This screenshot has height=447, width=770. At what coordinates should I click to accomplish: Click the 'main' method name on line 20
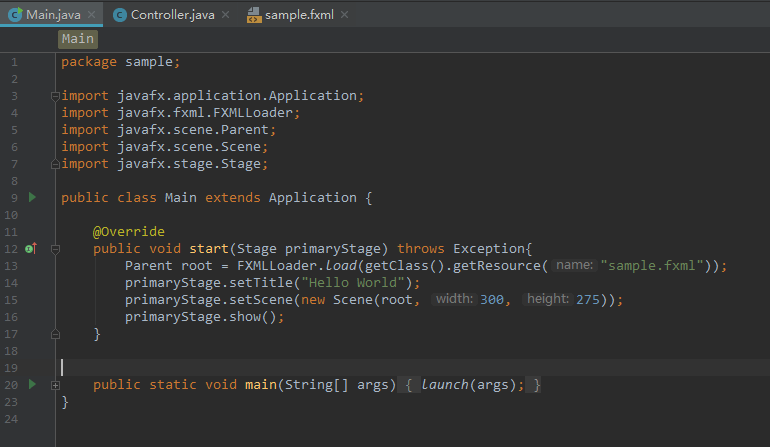261,385
